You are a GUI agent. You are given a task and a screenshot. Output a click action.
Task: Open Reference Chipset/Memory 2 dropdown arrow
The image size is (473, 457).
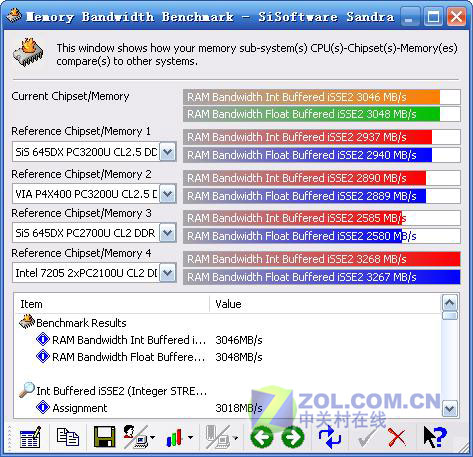click(x=167, y=194)
